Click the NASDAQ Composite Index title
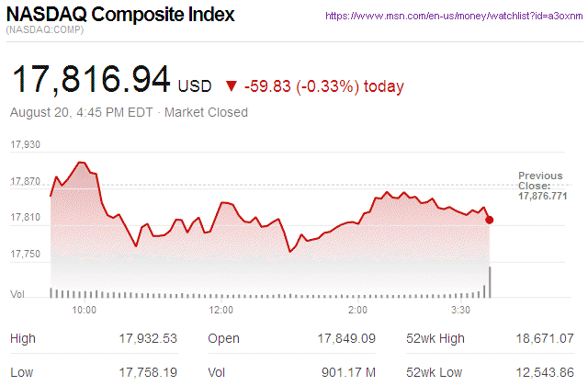Screen dimensions: 588x386 pos(120,16)
